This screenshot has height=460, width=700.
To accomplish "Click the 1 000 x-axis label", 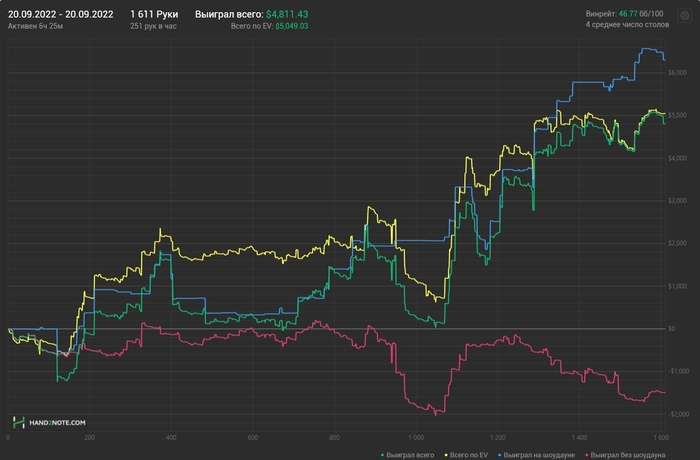I will point(416,437).
